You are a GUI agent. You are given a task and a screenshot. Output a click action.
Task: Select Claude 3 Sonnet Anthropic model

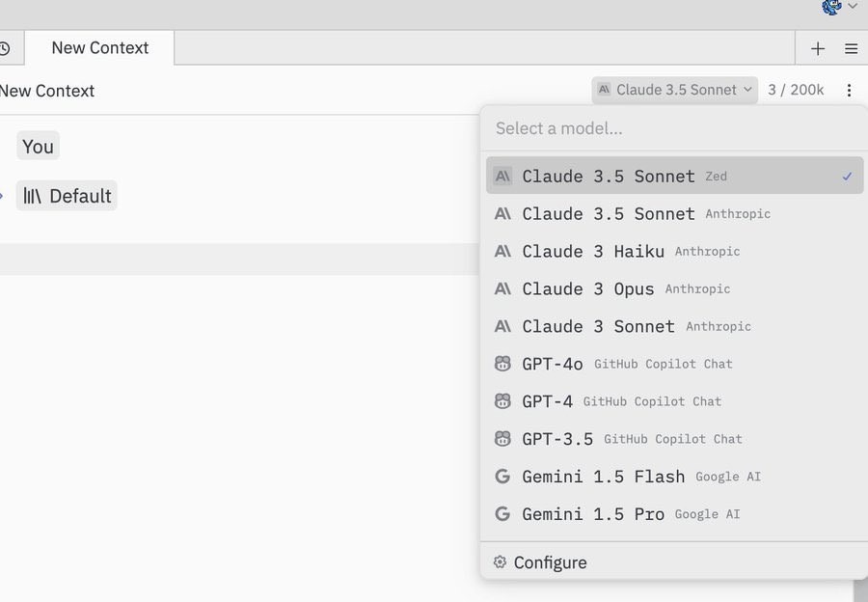(674, 326)
